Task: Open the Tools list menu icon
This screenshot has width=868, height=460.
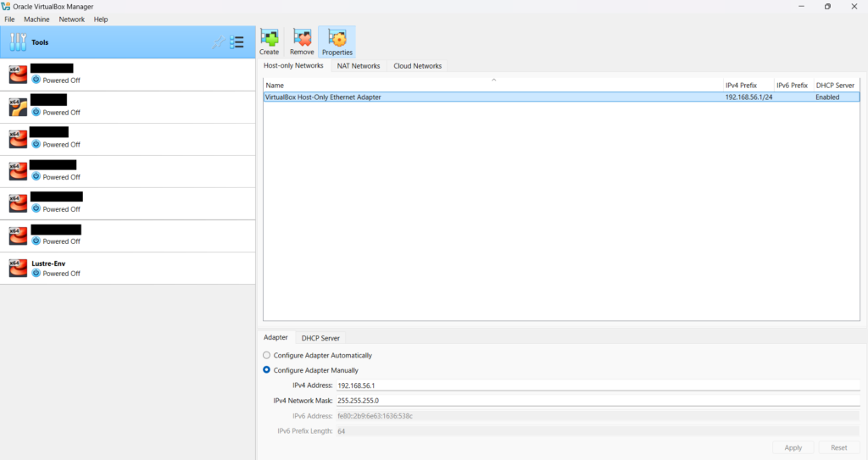Action: pyautogui.click(x=237, y=42)
